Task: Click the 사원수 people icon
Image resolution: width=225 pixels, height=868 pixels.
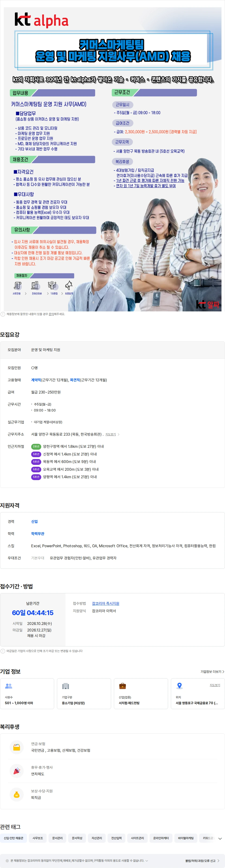Action: click(x=9, y=686)
